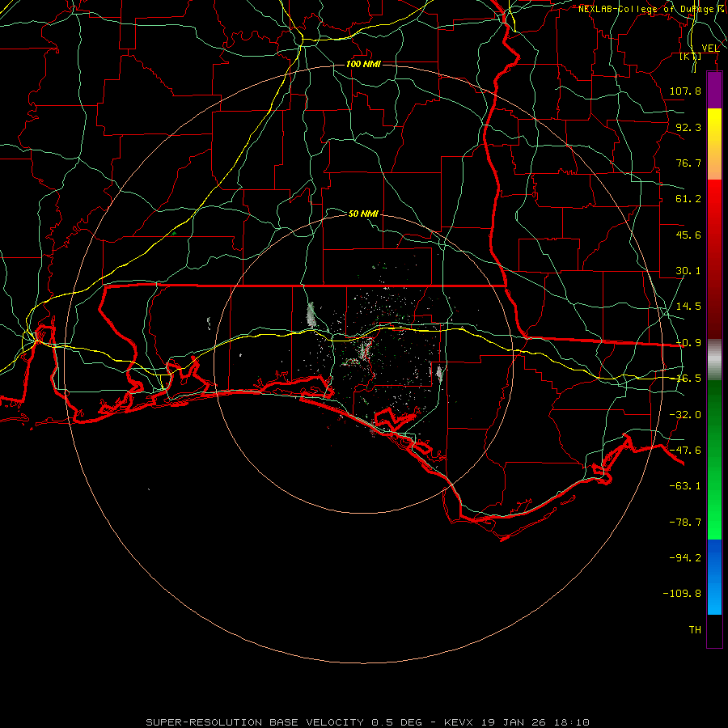728x728 pixels.
Task: Click the -32.0 scale value
Action: (685, 415)
